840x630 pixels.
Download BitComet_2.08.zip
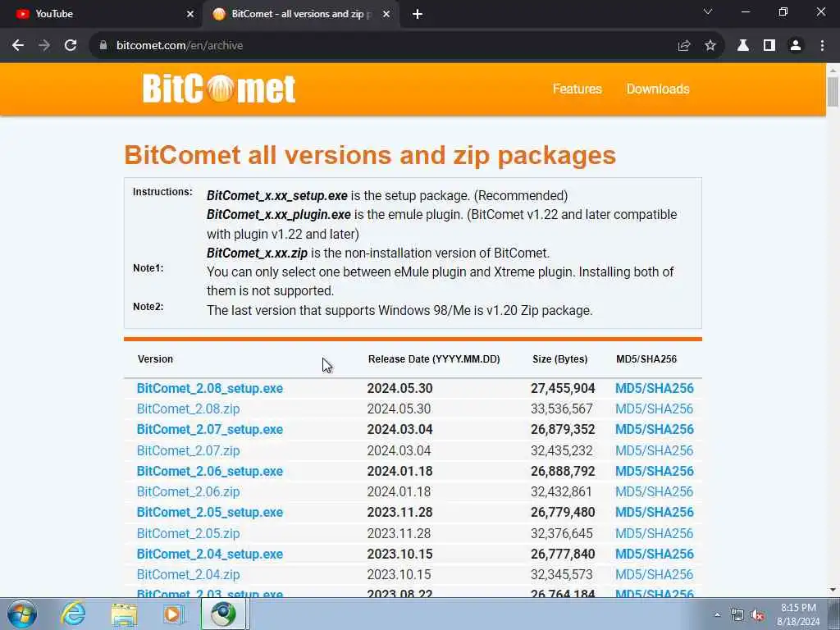188,409
